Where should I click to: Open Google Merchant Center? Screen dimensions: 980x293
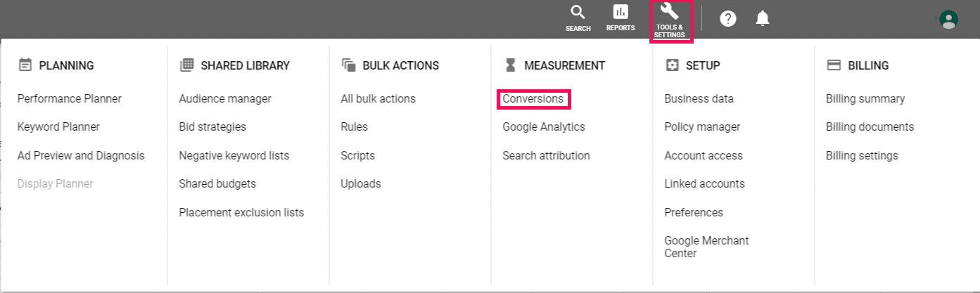pyautogui.click(x=706, y=247)
